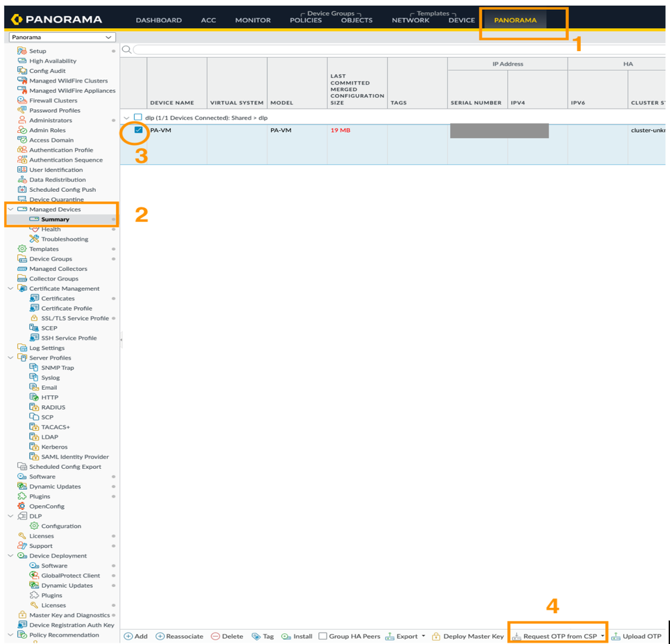Select the Templates gear icon
Screen dimensions: 670x644
(x=21, y=249)
